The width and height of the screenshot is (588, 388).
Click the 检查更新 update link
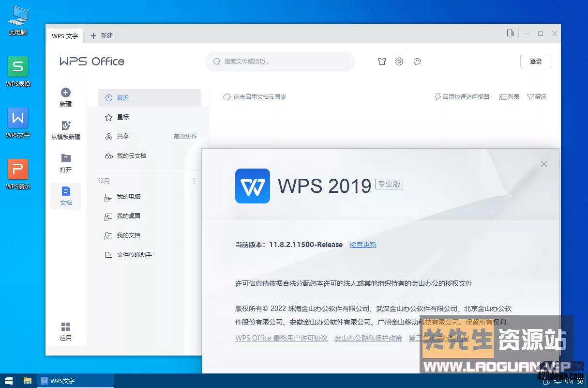click(x=363, y=245)
